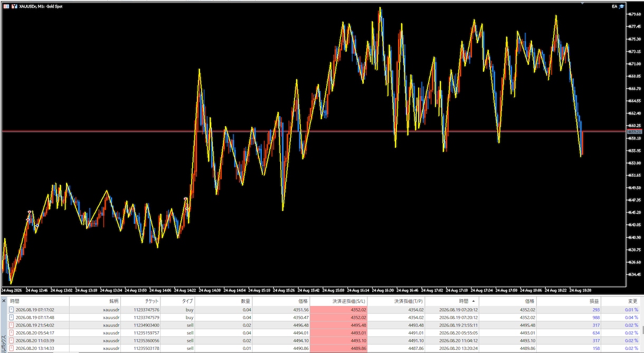The height and width of the screenshot is (353, 644).
Task: Select the trade row opened 2026.08.20 13:14:33
Action: coord(323,349)
